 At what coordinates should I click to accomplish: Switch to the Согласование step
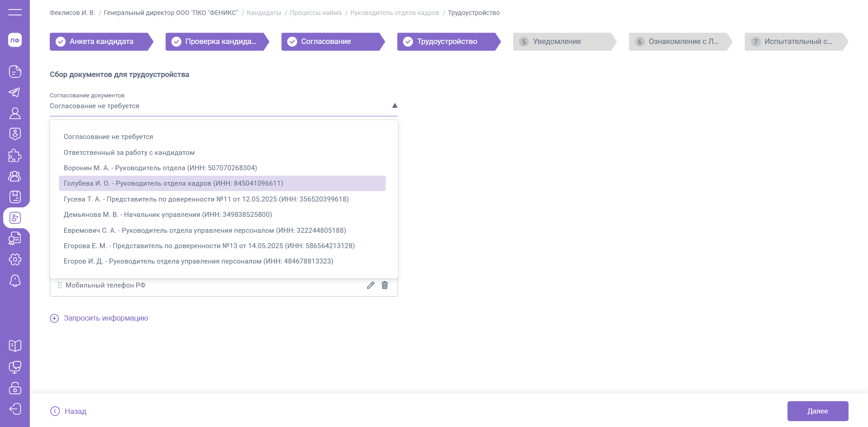click(326, 42)
